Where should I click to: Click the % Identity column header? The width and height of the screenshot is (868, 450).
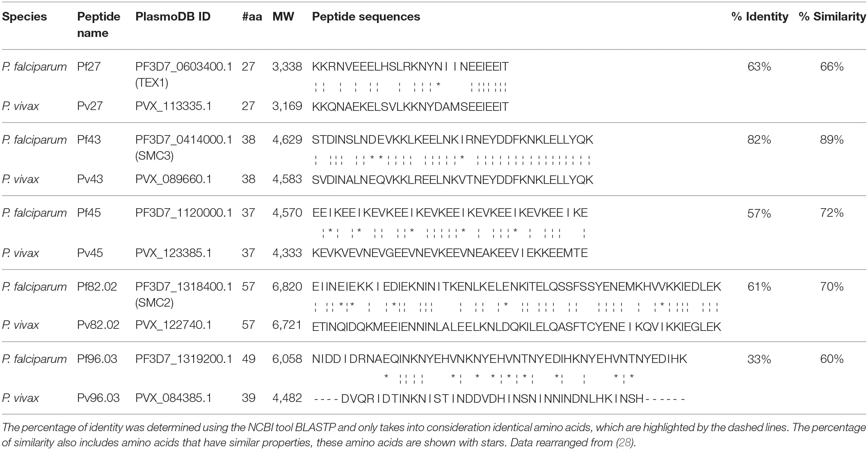760,16
